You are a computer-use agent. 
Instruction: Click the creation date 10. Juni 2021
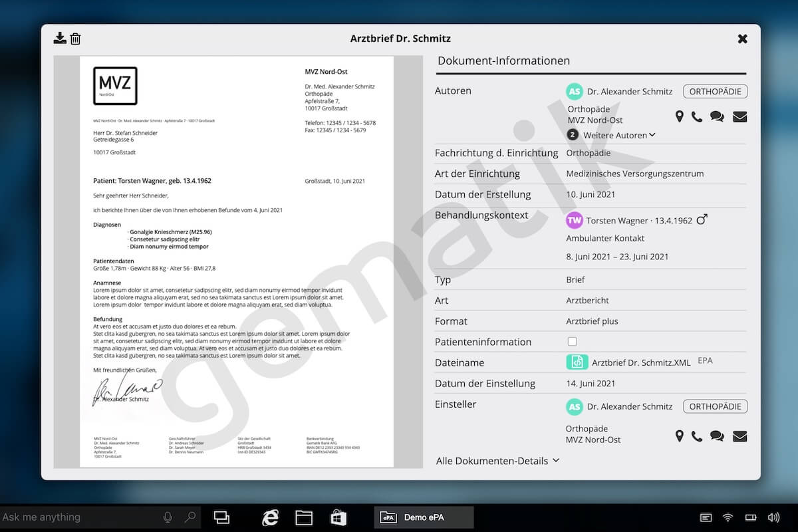[591, 194]
